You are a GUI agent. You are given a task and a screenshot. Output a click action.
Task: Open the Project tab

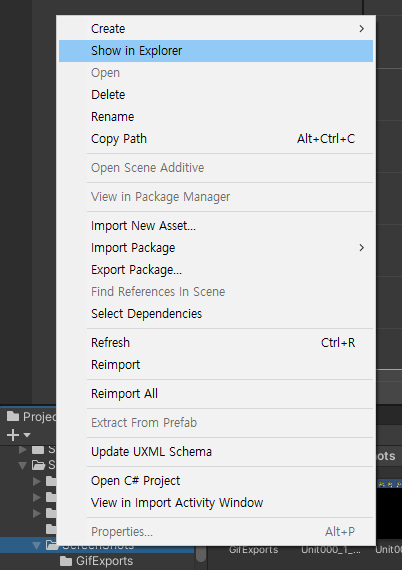coord(31,417)
